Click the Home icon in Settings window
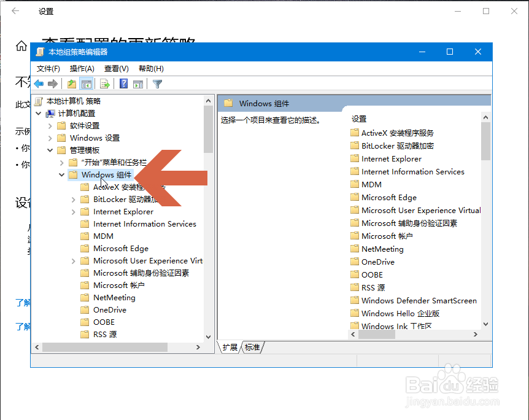The height and width of the screenshot is (420, 529). click(21, 45)
